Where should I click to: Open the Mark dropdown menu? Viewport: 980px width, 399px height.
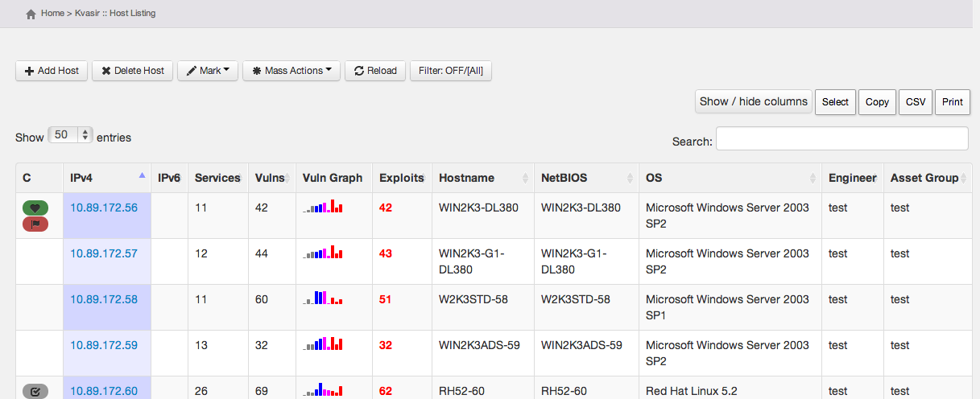(x=207, y=71)
